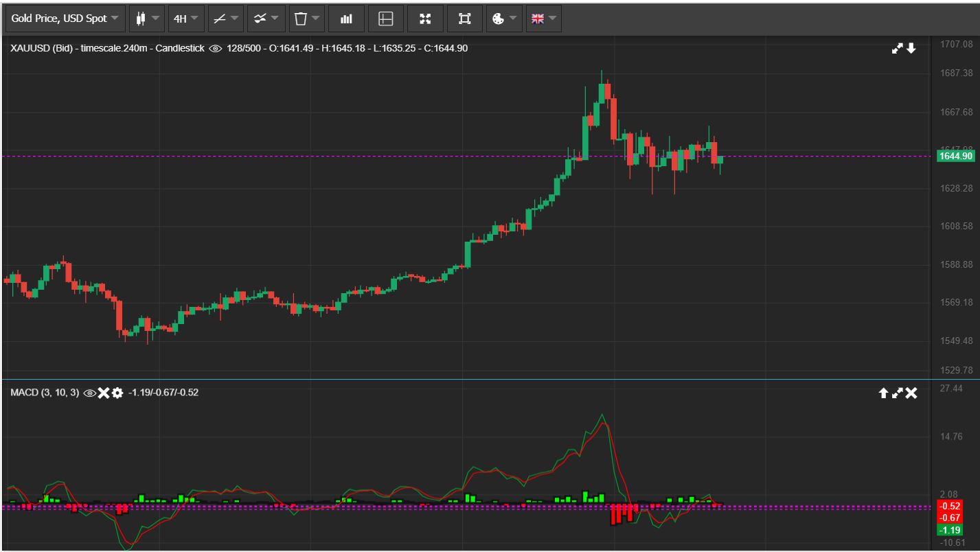Open the Gold Price, USD Spot instrument dropdown
This screenshot has width=980, height=552.
(x=65, y=19)
